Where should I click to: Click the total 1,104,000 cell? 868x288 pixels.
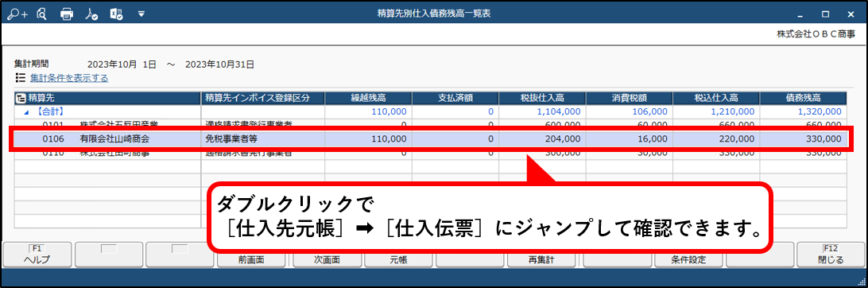pyautogui.click(x=542, y=111)
